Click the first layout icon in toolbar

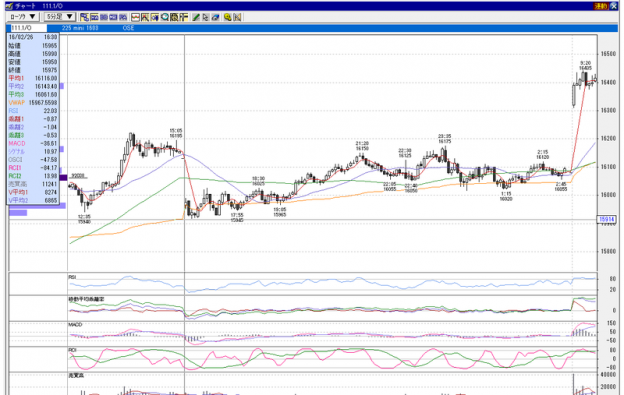(x=84, y=17)
